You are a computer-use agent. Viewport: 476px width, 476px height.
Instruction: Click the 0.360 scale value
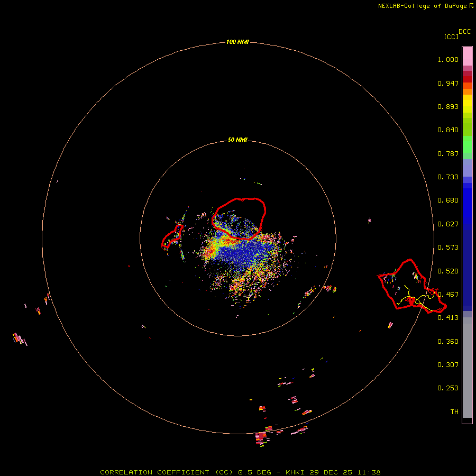448,342
